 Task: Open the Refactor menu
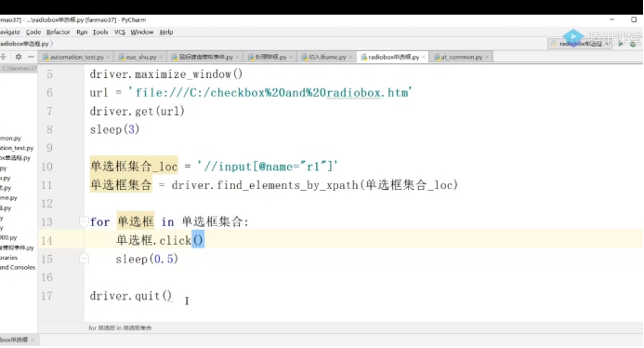(58, 32)
